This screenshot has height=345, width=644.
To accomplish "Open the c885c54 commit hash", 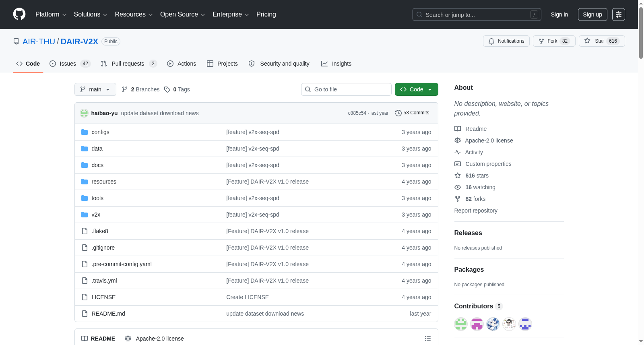I will [357, 113].
